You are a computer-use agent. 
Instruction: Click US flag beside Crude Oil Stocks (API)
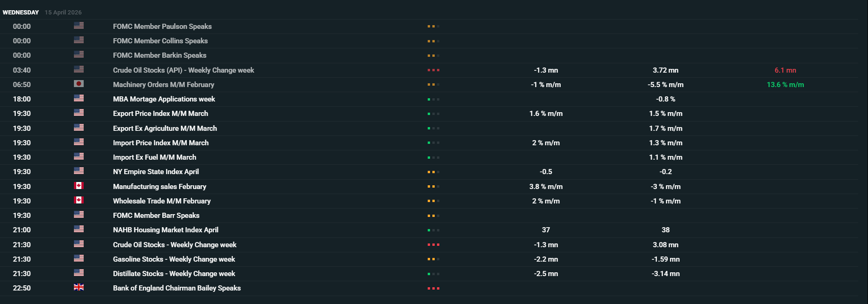(x=79, y=69)
